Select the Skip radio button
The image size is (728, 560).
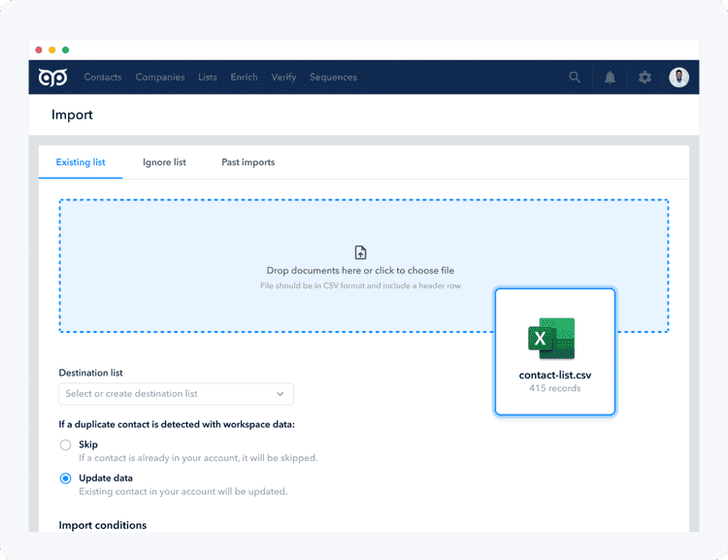click(65, 445)
